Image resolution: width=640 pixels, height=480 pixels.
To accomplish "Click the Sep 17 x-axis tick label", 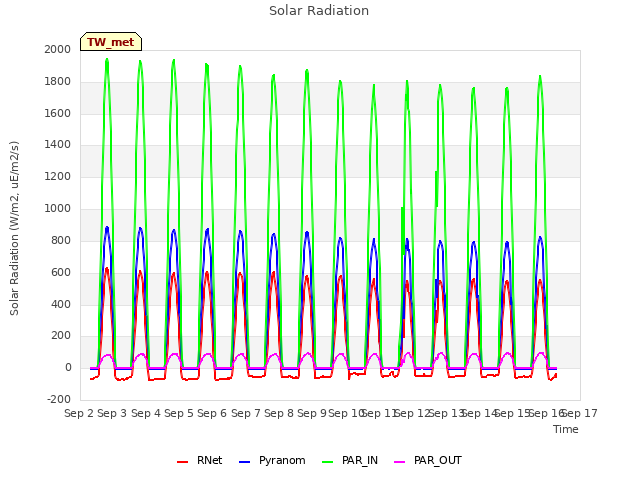I will pos(579,413).
